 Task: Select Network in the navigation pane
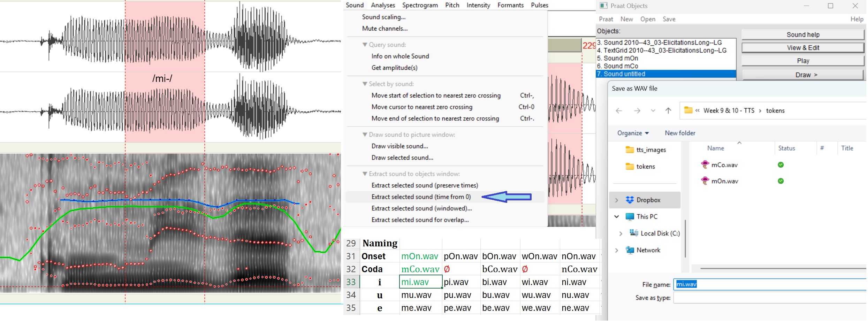648,250
